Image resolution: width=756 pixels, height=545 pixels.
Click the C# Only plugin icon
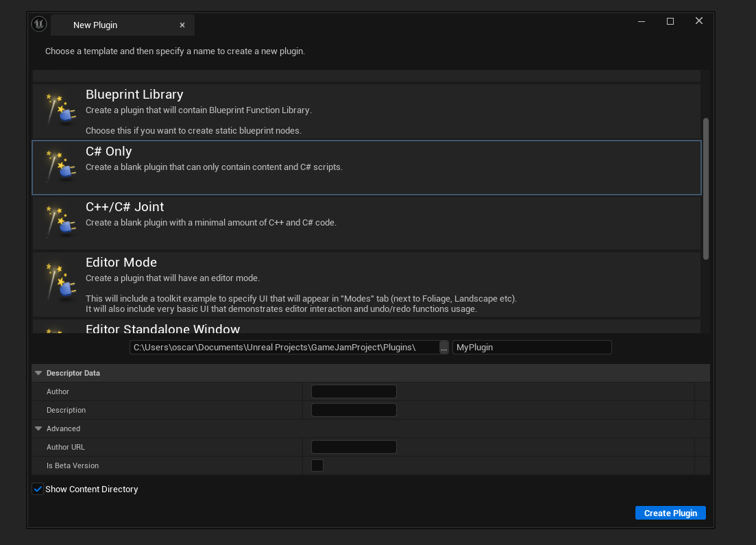(x=60, y=167)
